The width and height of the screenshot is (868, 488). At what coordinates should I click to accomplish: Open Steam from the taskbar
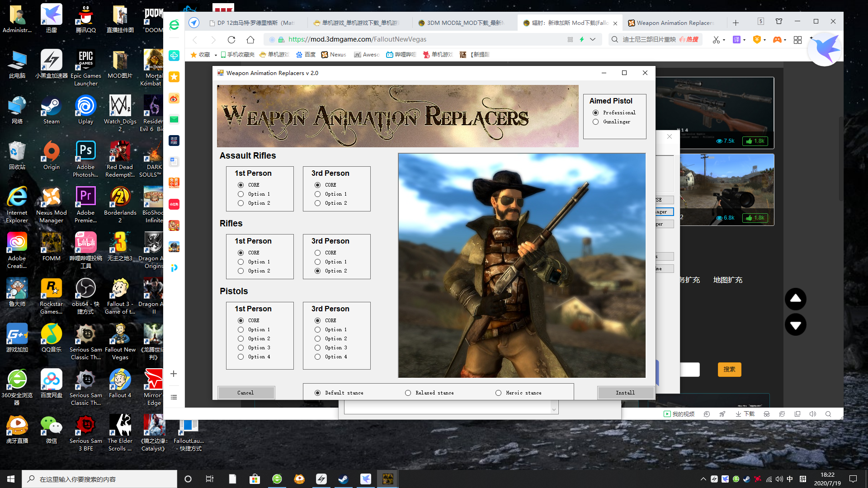point(344,479)
